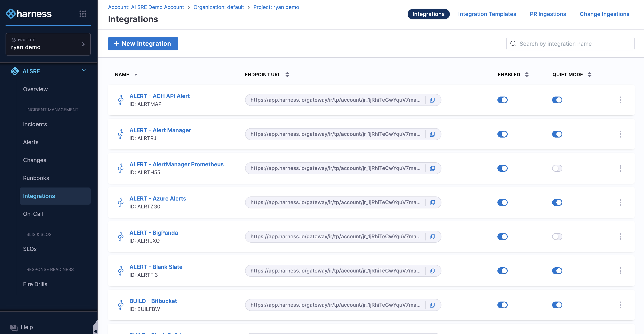Open more options for ALERT - BigPanda
This screenshot has width=644, height=334.
(620, 237)
